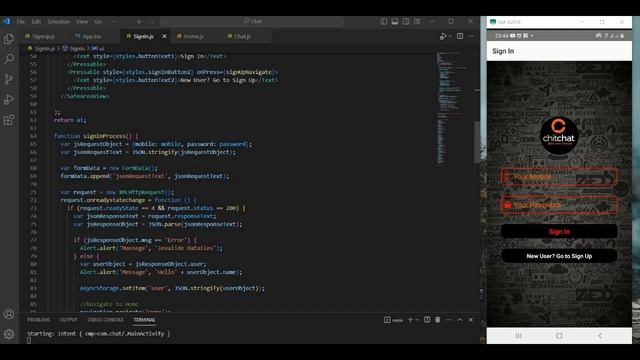This screenshot has height=360, width=640.
Task: Expand the new terminal launch profile dropdown
Action: click(x=417, y=320)
